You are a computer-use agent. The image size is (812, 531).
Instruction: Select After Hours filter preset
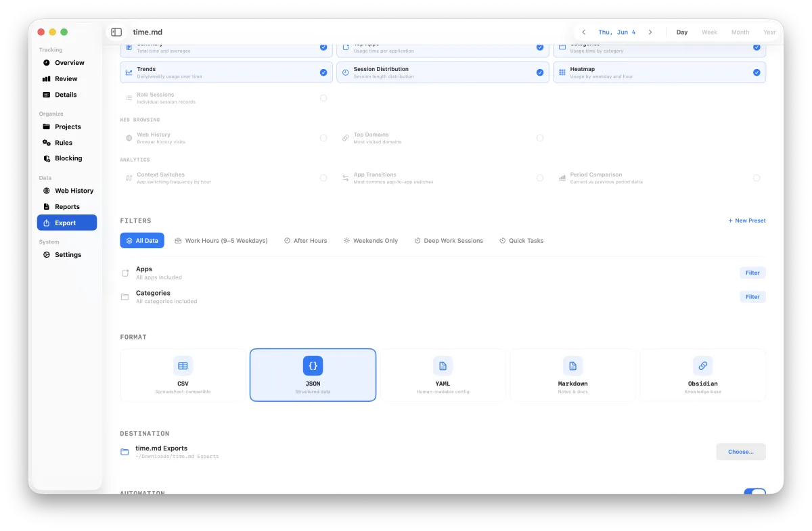pyautogui.click(x=305, y=241)
